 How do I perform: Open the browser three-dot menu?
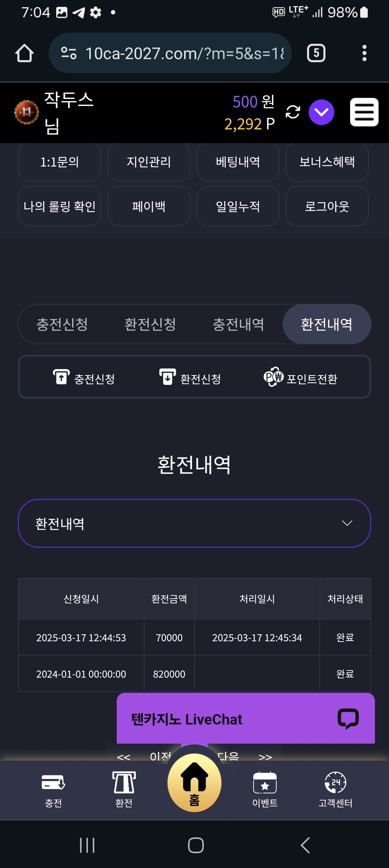364,53
